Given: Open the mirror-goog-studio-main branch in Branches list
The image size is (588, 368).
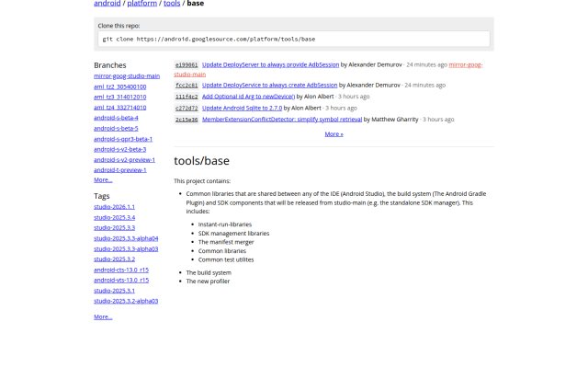Looking at the screenshot, I should [x=127, y=75].
